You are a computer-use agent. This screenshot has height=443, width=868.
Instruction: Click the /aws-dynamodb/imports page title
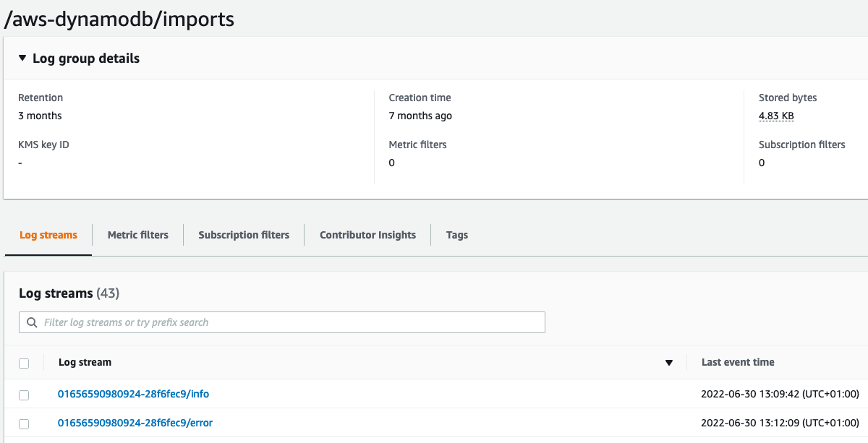pos(119,19)
